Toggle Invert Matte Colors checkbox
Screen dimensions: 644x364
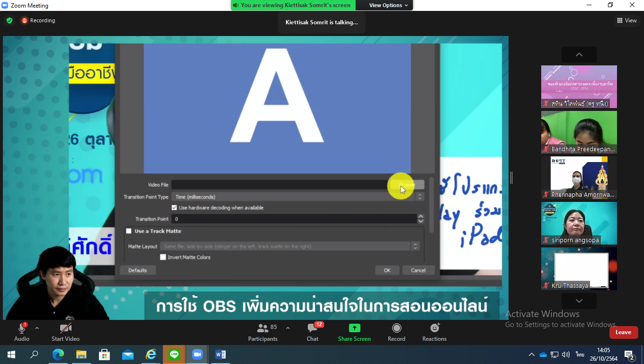tap(163, 257)
